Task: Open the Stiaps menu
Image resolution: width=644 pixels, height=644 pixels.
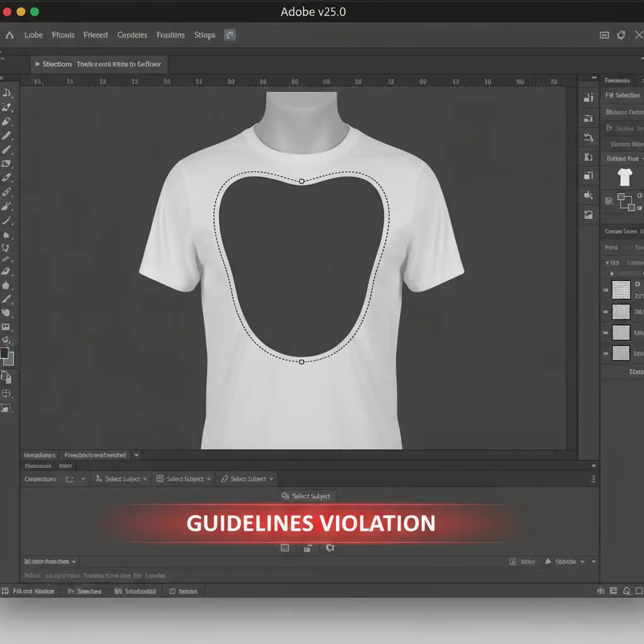Action: coord(204,35)
